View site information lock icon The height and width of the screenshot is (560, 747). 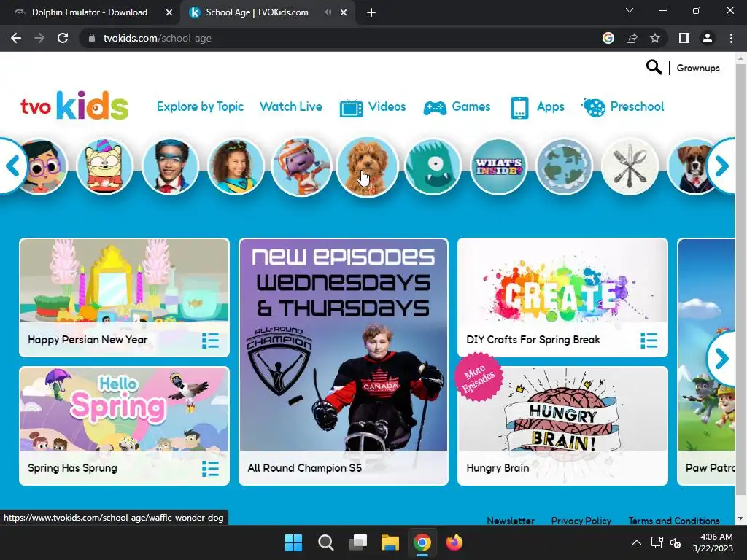click(92, 38)
